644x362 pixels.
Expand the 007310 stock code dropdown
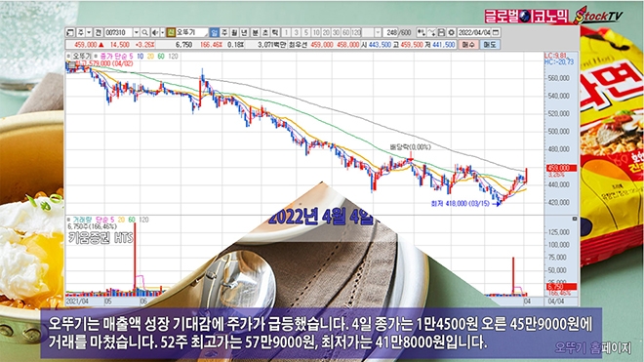[x=137, y=32]
